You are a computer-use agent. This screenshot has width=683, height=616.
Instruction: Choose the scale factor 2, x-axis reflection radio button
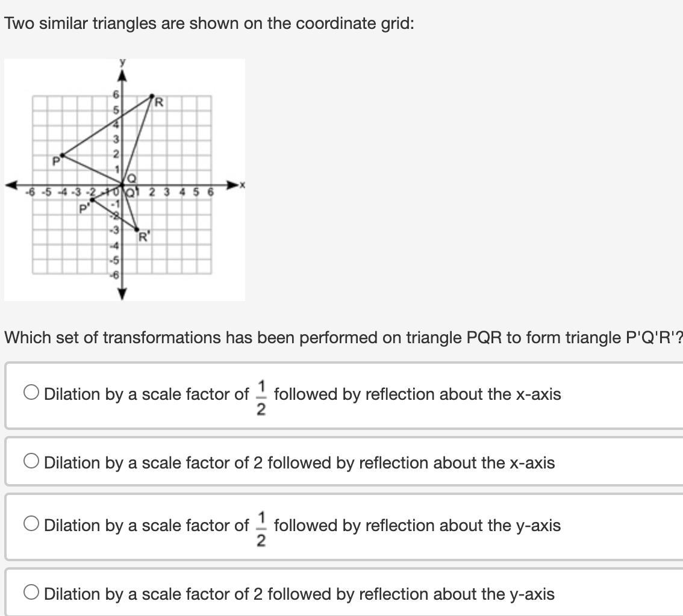click(31, 461)
